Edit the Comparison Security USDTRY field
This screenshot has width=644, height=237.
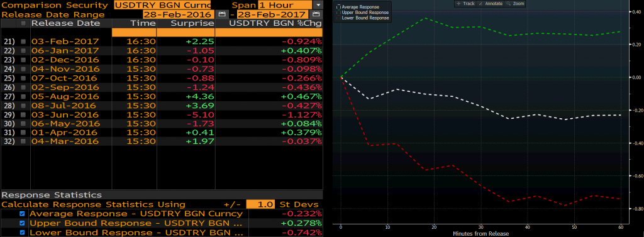point(163,5)
